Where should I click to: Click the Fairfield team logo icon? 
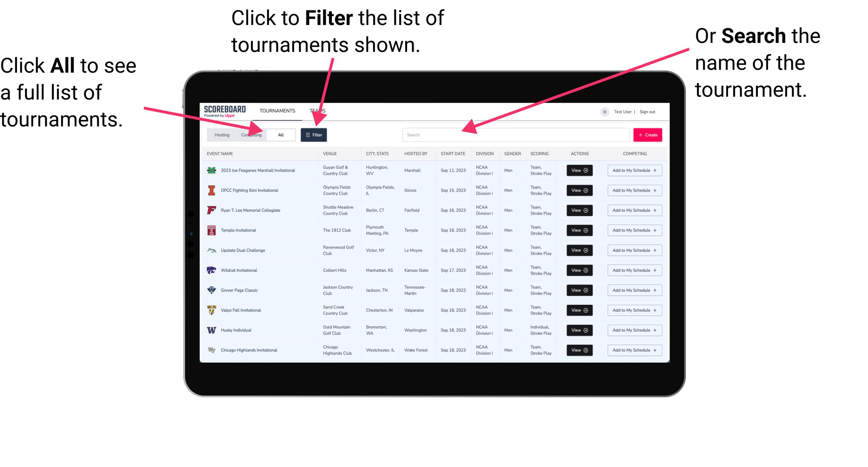pyautogui.click(x=212, y=210)
